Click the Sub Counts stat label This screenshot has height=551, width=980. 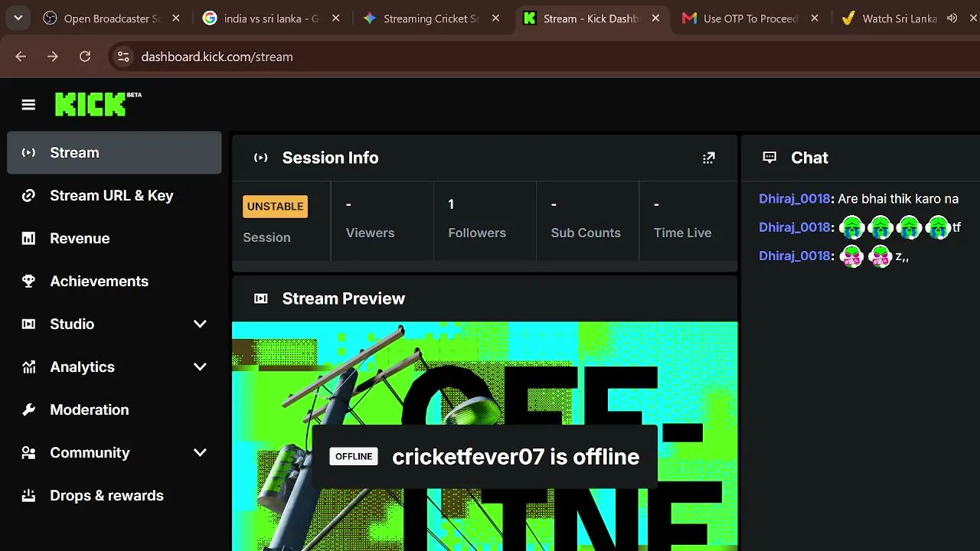tap(586, 233)
